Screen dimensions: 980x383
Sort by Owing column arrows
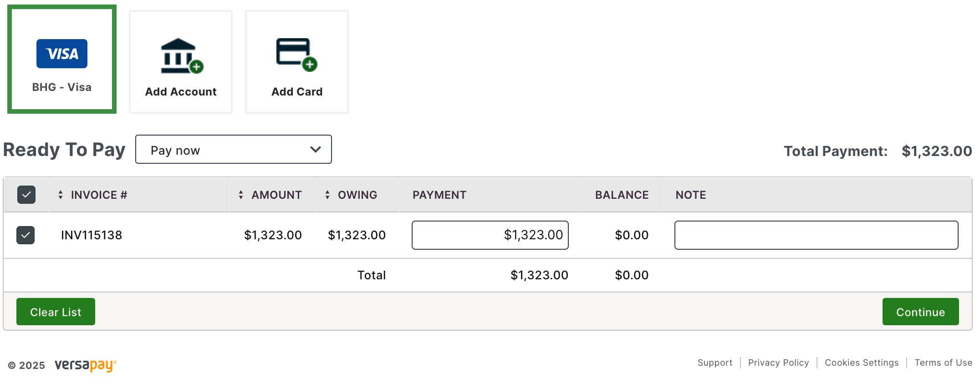point(327,195)
